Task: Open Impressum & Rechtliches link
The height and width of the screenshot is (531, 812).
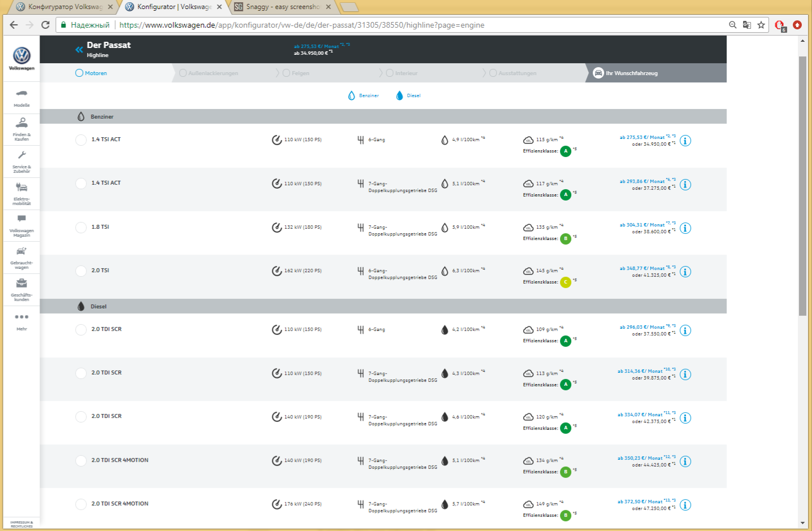Action: point(21,524)
